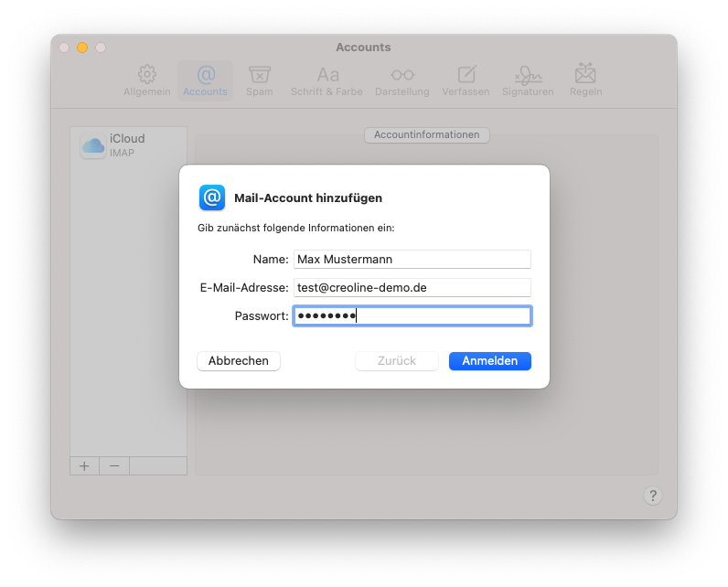Click the Zurück button
728x587 pixels.
397,361
